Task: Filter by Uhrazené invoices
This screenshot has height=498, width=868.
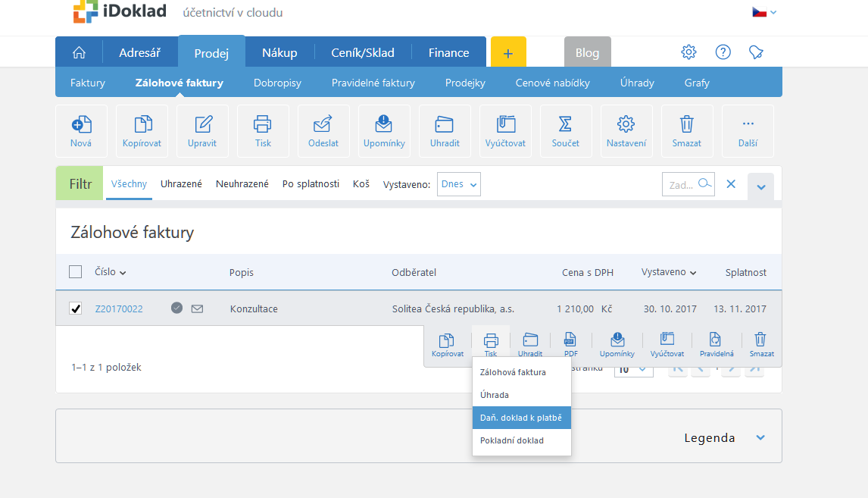Action: click(x=181, y=184)
